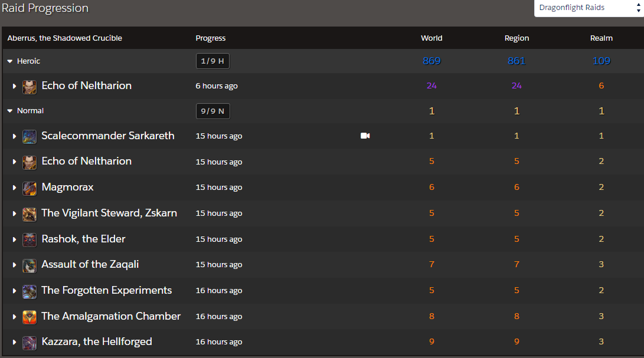644x358 pixels.
Task: Click the Magmorax boss portrait icon
Action: point(29,188)
